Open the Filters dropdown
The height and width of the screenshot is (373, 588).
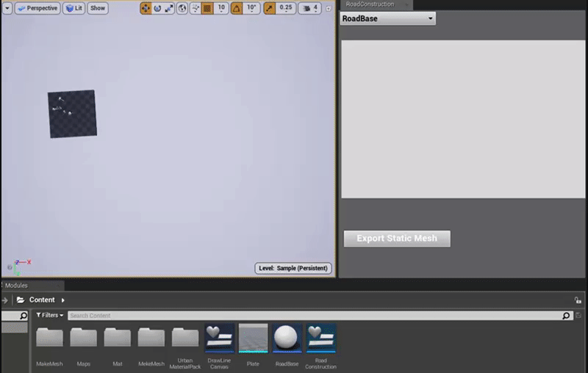pos(49,315)
